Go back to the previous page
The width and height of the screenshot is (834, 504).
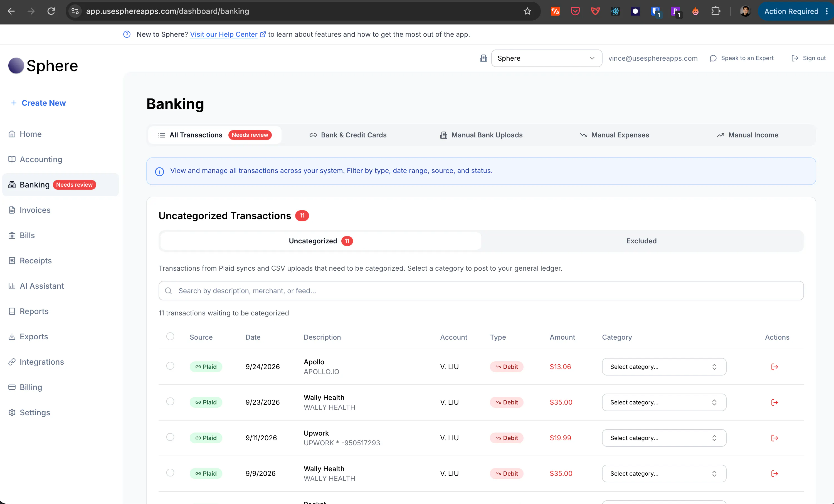pos(11,11)
